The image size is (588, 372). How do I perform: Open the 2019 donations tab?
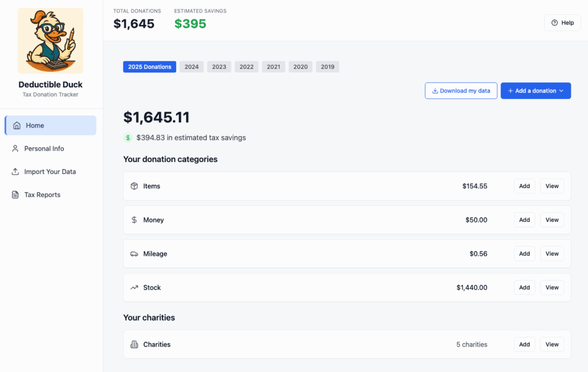coord(327,67)
